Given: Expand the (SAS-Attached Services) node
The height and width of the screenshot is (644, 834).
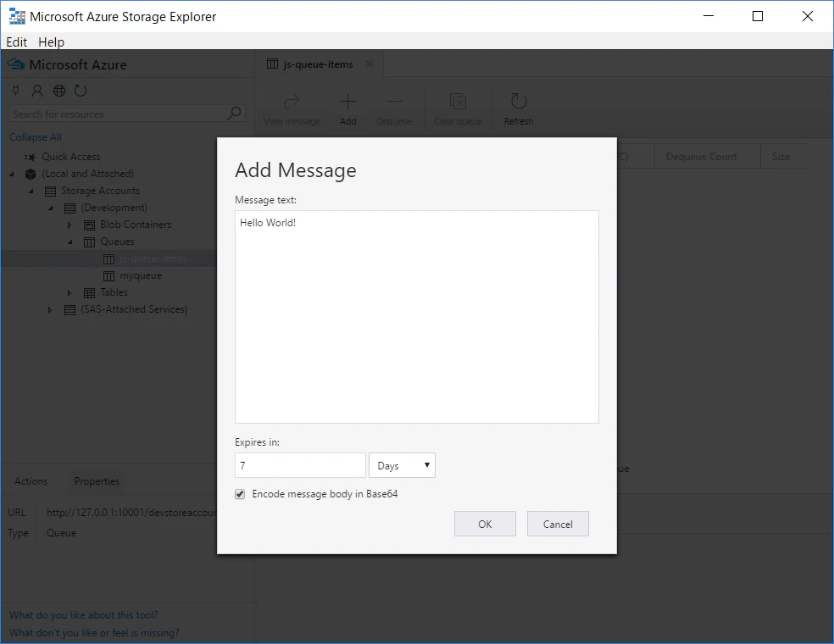Looking at the screenshot, I should tap(50, 309).
